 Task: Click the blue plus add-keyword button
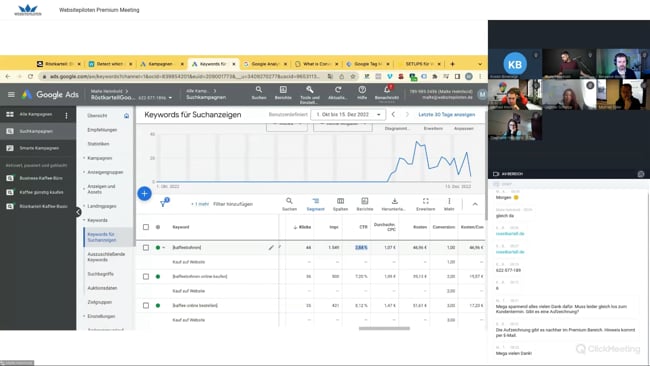click(144, 194)
